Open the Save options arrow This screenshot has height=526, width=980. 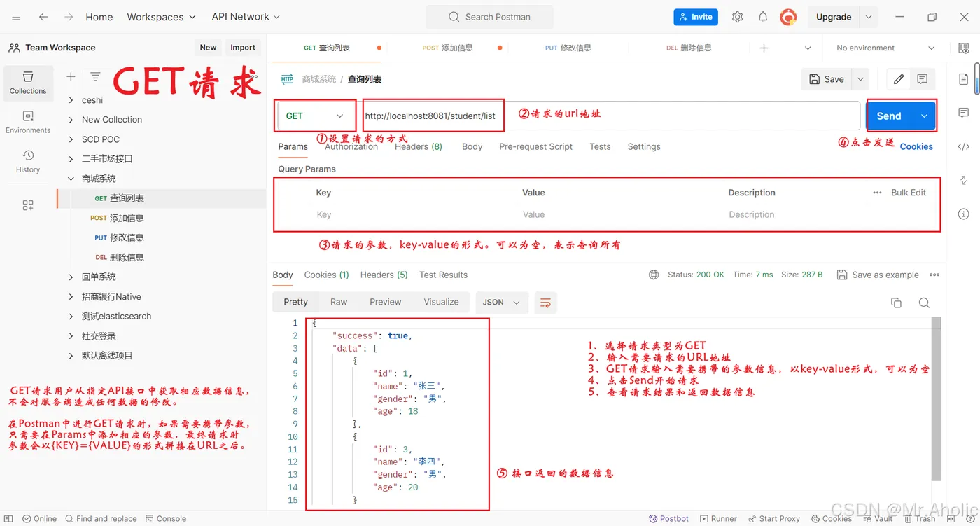[861, 79]
